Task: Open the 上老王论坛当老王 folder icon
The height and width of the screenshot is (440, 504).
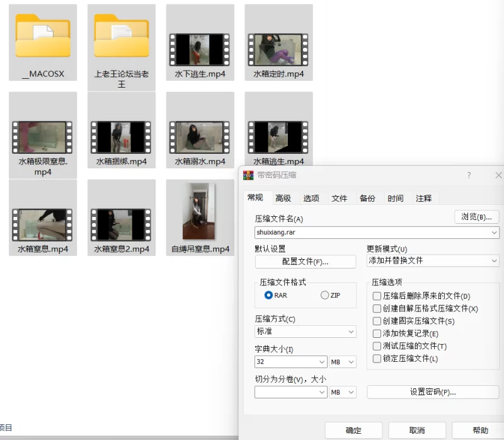Action: click(x=122, y=36)
